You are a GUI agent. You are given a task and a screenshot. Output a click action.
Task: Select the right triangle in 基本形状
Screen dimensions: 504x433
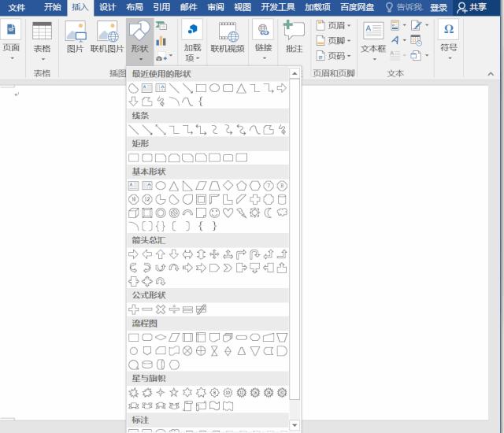187,185
